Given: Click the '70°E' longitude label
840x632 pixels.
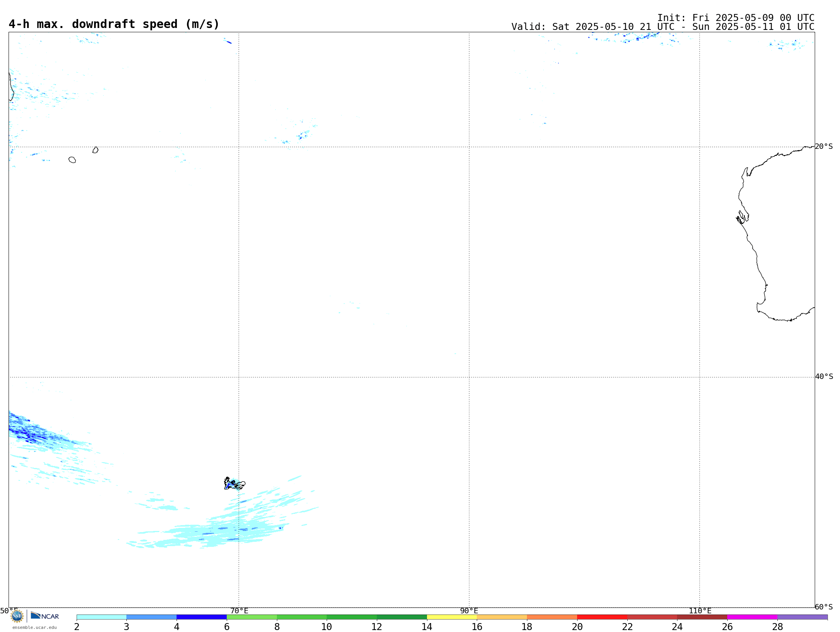Looking at the screenshot, I should [x=239, y=611].
